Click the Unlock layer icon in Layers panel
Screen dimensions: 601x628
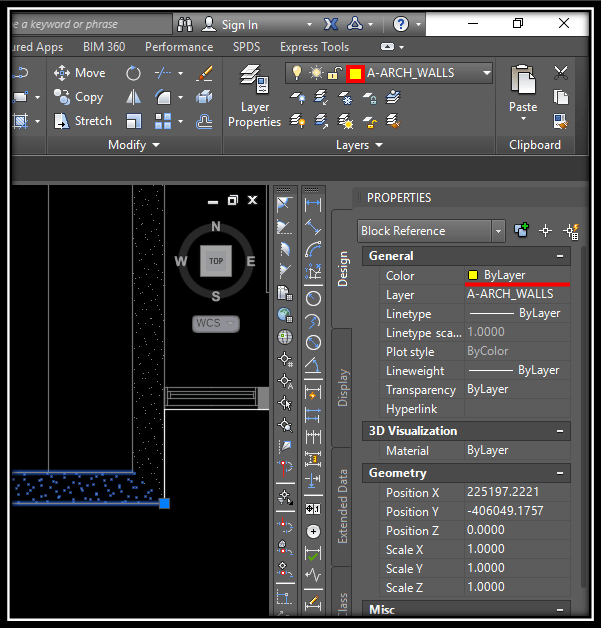tap(370, 121)
